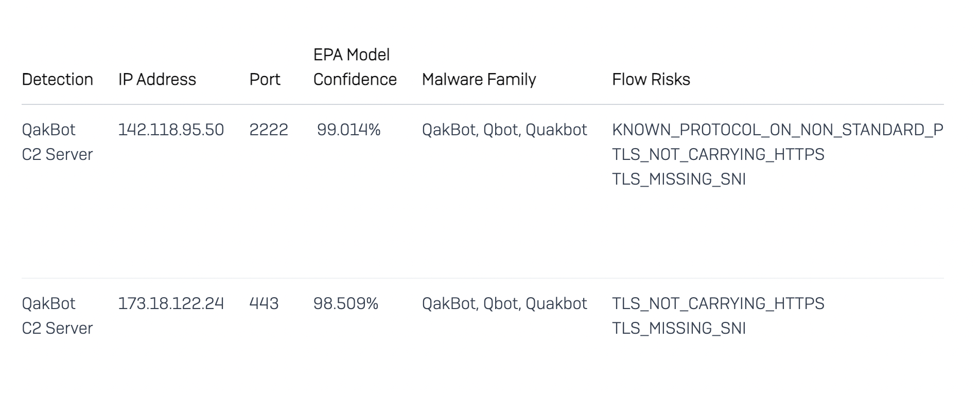Select the 99.014% confidence value

click(x=348, y=130)
